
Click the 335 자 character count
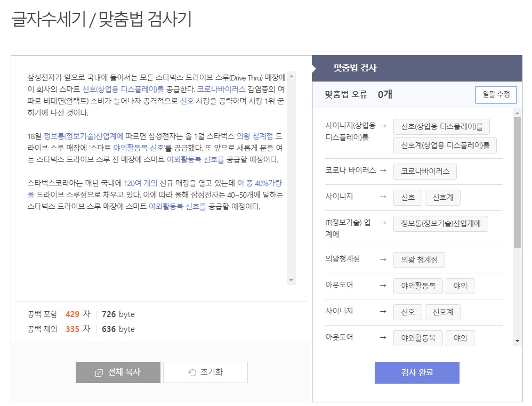point(78,329)
